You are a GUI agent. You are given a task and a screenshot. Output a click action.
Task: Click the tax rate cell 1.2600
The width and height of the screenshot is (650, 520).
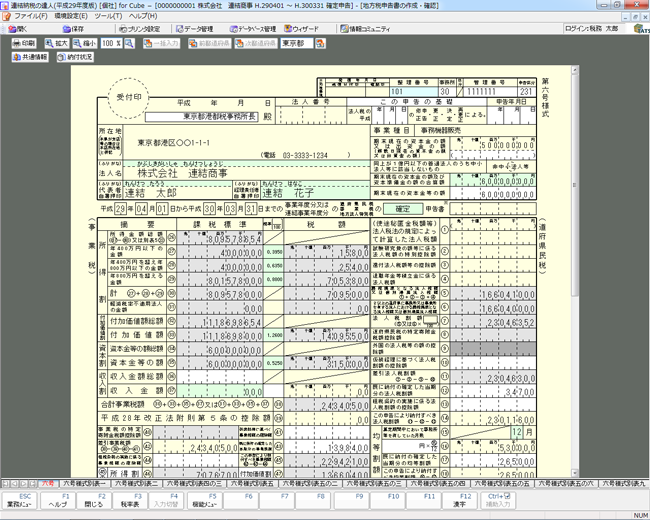(x=274, y=335)
